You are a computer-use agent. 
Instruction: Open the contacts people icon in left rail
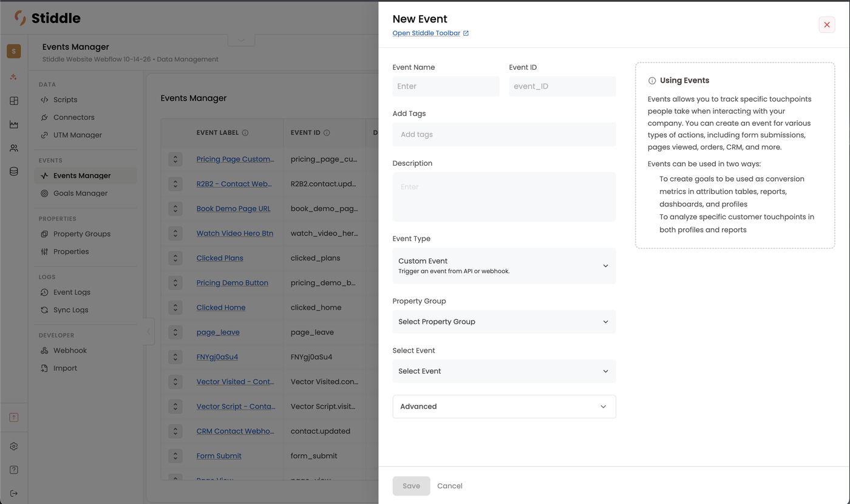tap(14, 148)
